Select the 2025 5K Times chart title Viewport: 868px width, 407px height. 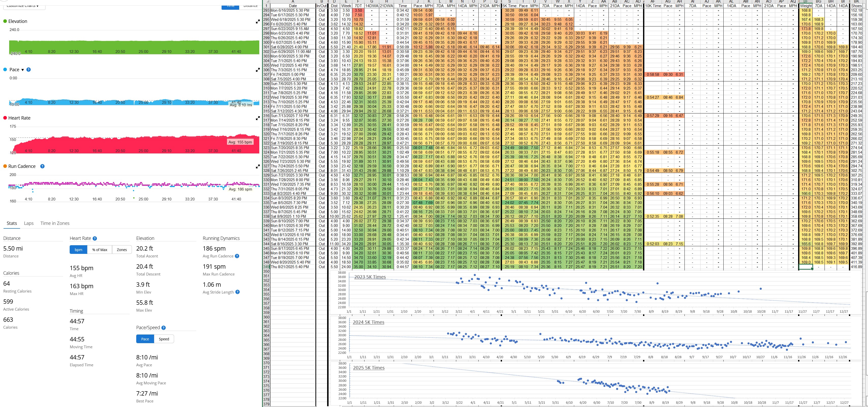pos(369,368)
